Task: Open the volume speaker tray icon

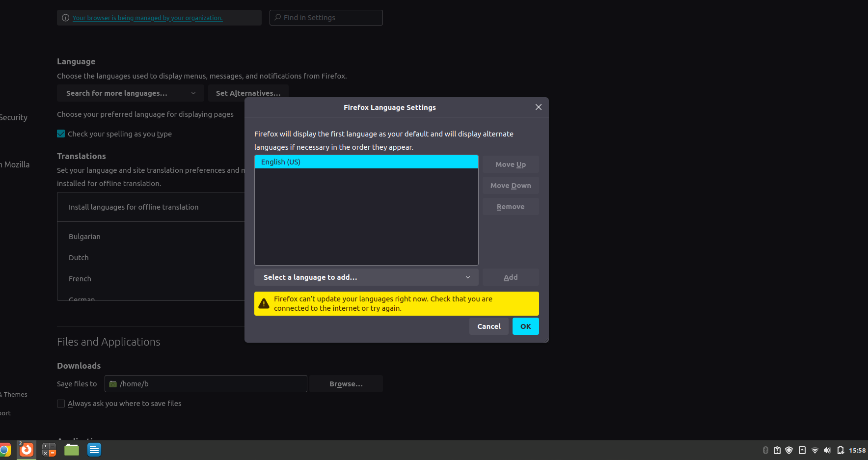Action: [x=827, y=450]
